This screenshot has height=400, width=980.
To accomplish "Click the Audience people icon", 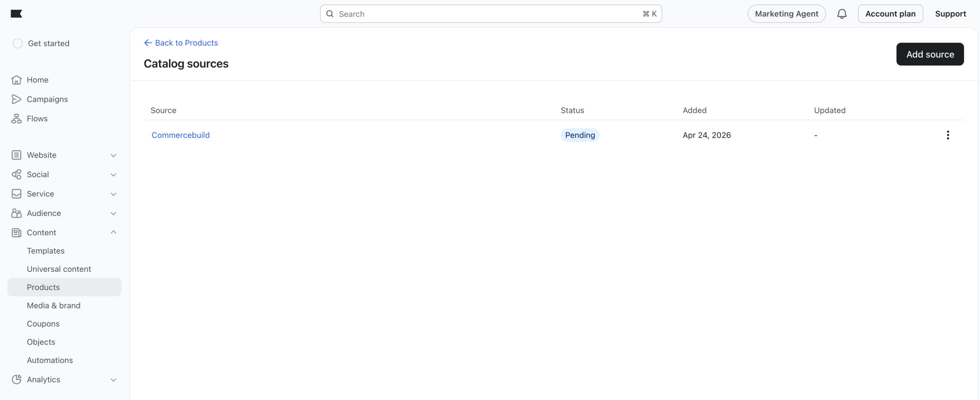I will pos(16,213).
